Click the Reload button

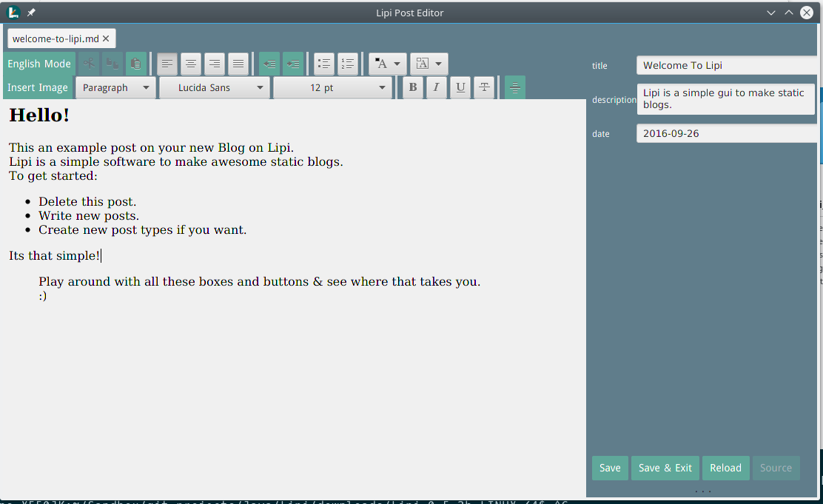726,468
